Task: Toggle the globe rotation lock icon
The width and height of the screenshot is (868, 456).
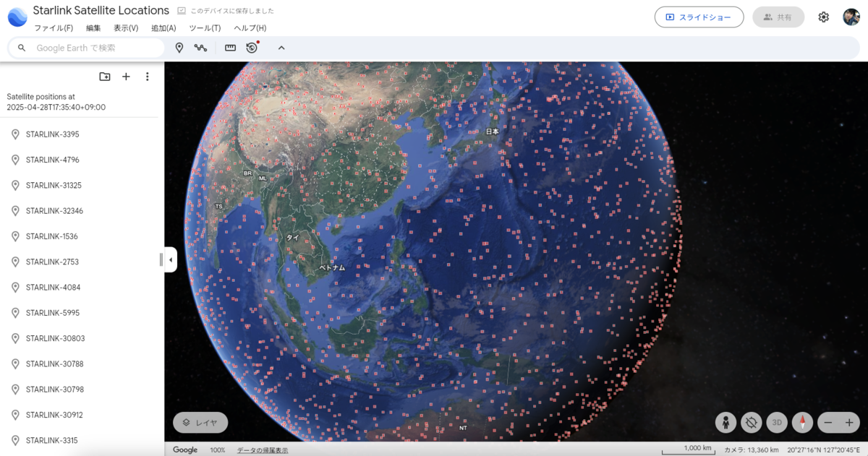Action: pos(752,423)
